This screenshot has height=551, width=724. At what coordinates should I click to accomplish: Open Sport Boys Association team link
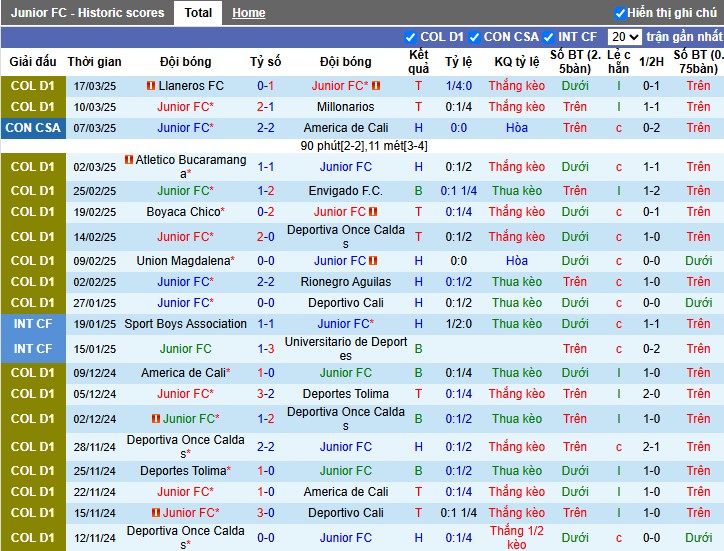[185, 324]
